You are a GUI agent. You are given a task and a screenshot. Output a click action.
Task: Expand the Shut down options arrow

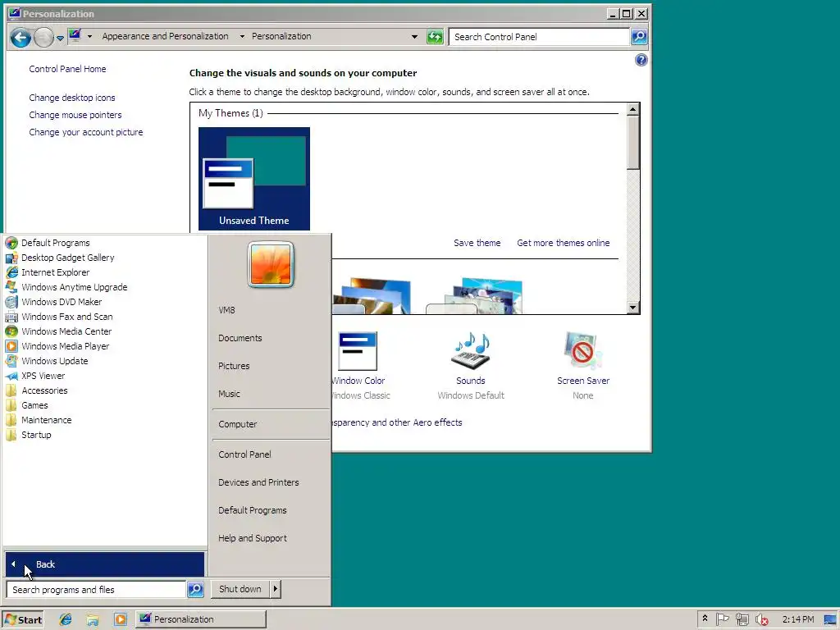[276, 589]
